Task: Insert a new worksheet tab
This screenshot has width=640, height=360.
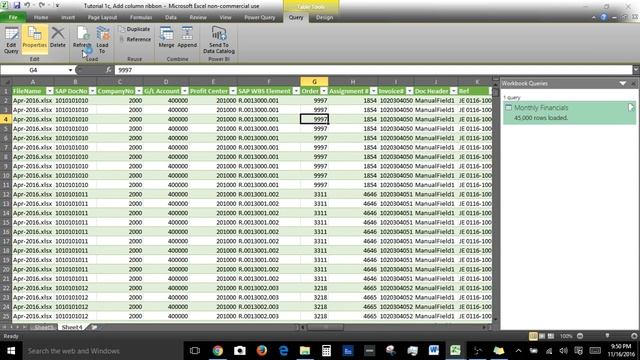Action: (x=94, y=327)
